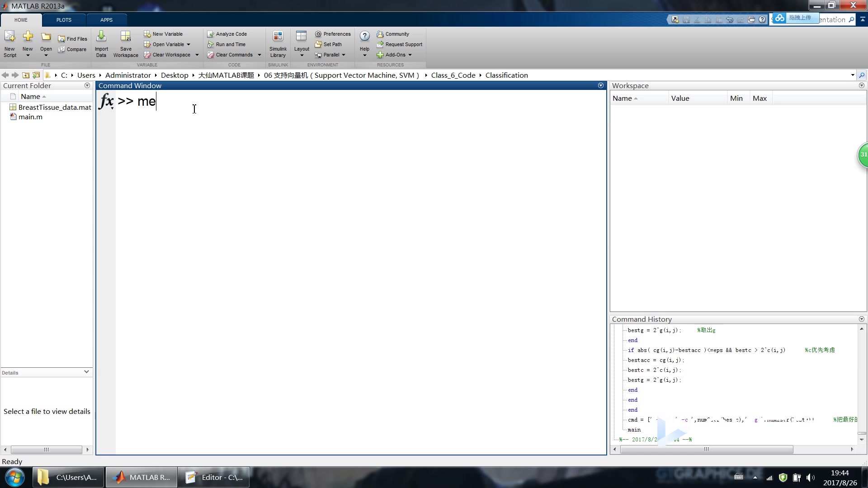The width and height of the screenshot is (868, 488).
Task: Click the Find Files icon
Action: point(61,39)
